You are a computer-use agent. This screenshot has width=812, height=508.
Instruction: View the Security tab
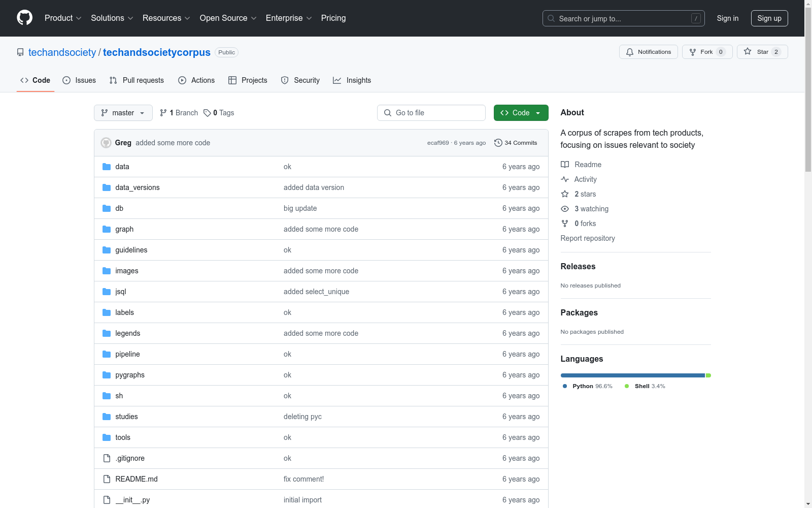[x=300, y=80]
